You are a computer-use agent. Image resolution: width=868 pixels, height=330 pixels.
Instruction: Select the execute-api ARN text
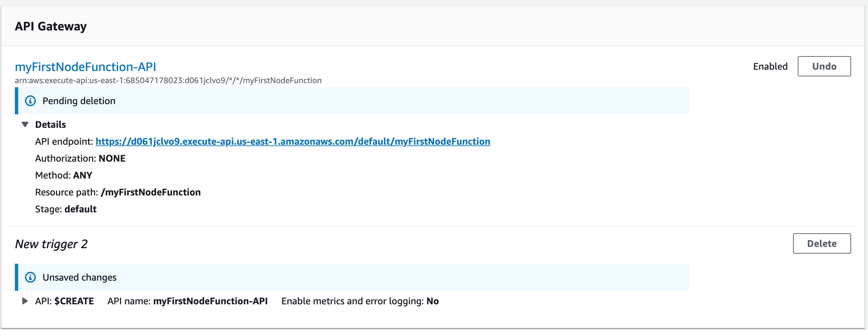168,80
